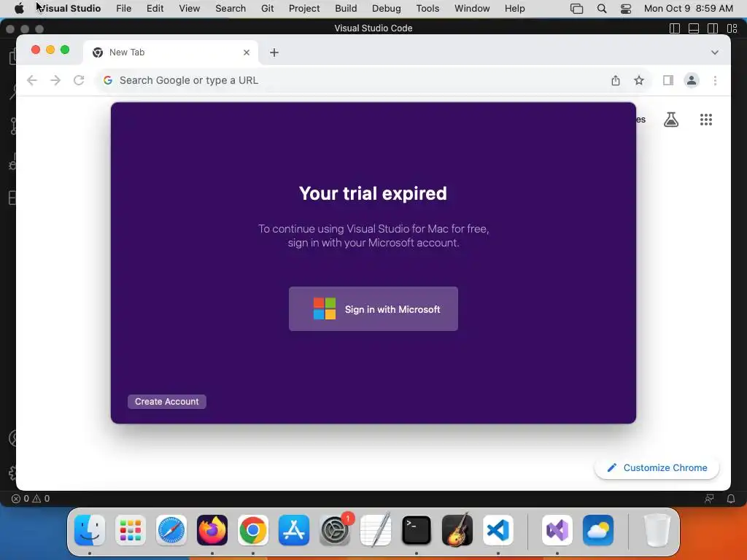The image size is (747, 560).
Task: Click the Create Account button
Action: (167, 402)
